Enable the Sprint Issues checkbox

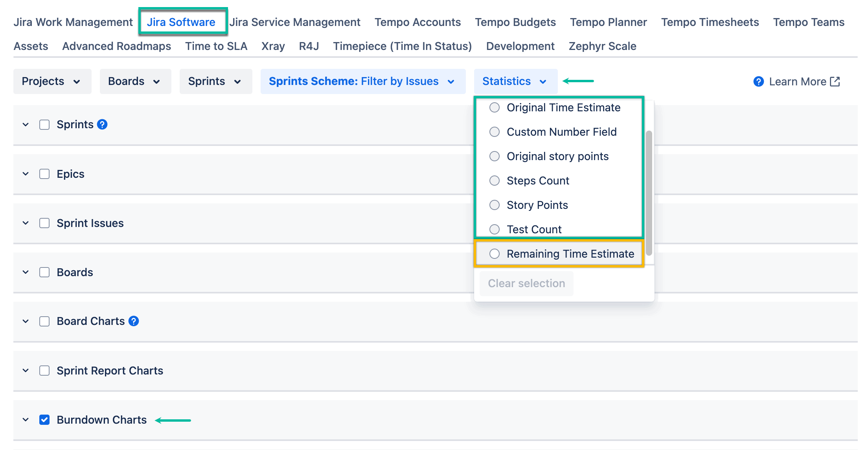point(44,223)
